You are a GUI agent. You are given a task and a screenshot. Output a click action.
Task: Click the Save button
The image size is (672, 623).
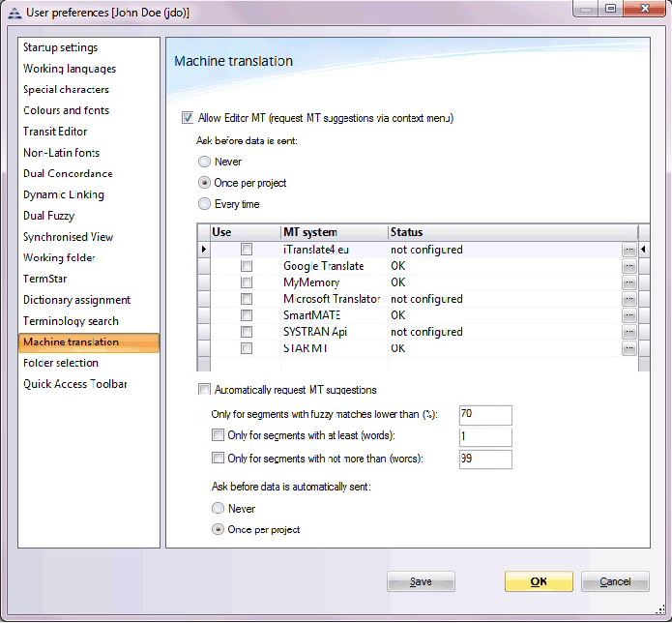pos(421,581)
